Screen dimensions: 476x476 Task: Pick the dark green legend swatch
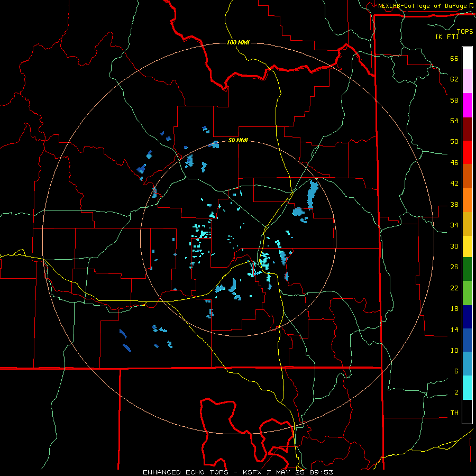(x=467, y=269)
